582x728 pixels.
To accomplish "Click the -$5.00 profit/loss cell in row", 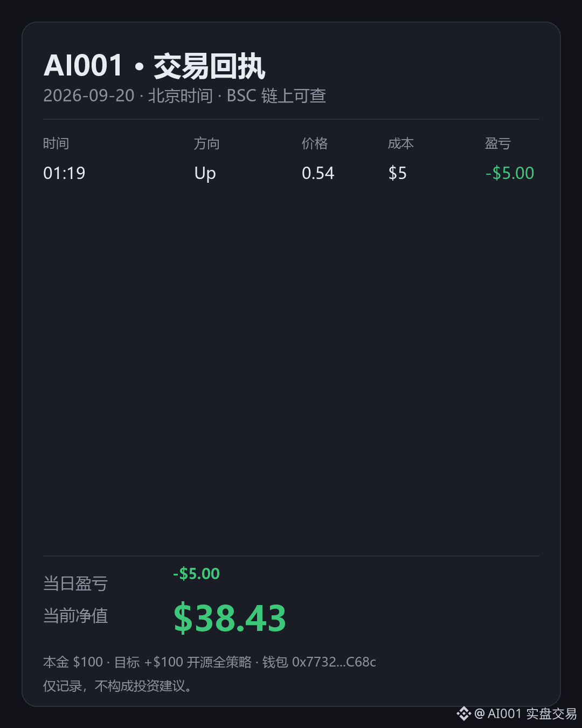I will click(x=510, y=173).
